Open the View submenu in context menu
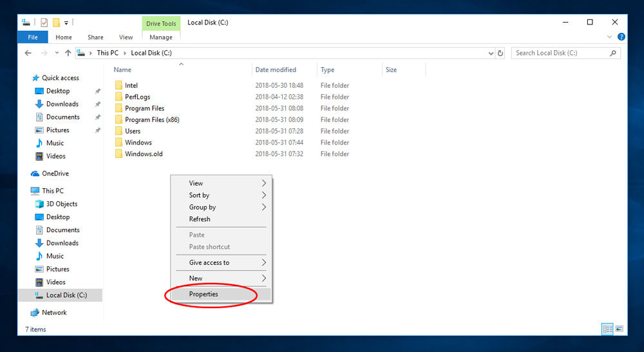This screenshot has width=644, height=352. click(x=222, y=183)
